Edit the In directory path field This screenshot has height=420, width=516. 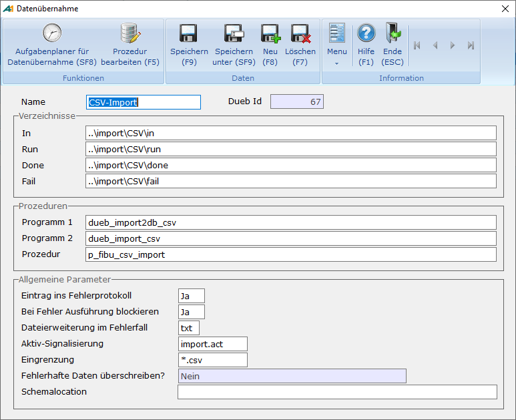[291, 133]
